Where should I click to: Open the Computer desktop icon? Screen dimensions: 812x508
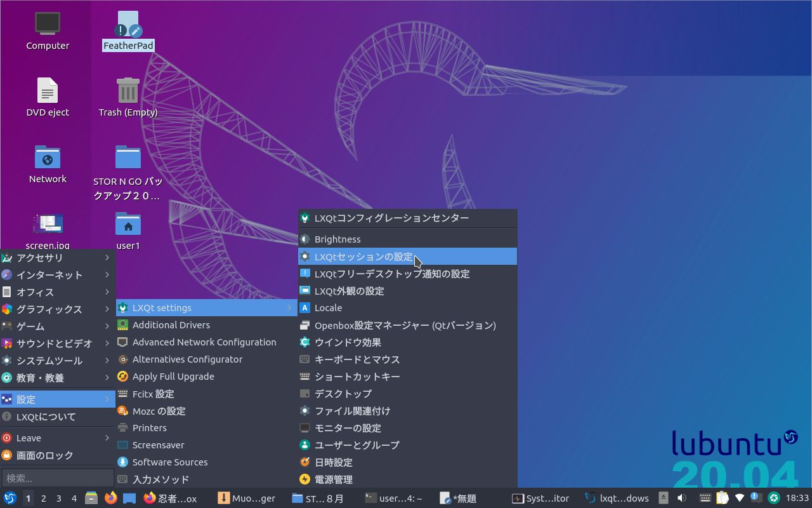48,30
